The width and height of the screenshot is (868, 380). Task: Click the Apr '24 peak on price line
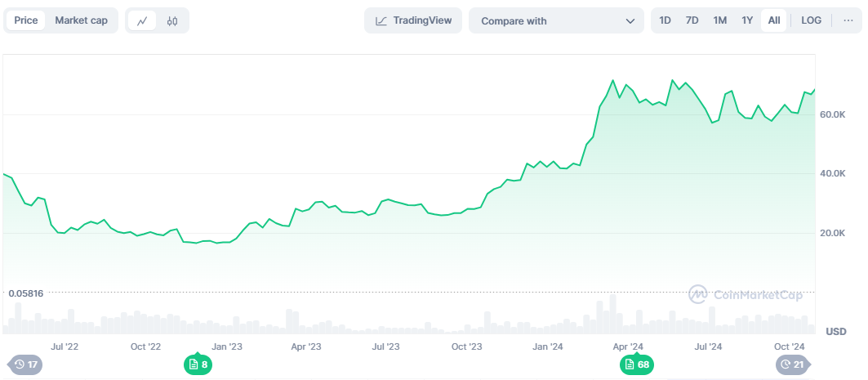(x=612, y=81)
